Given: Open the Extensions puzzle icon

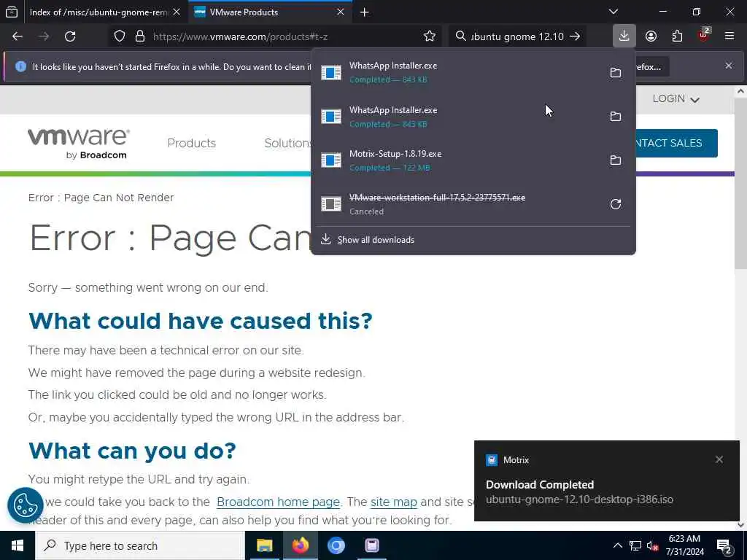Looking at the screenshot, I should pos(677,36).
